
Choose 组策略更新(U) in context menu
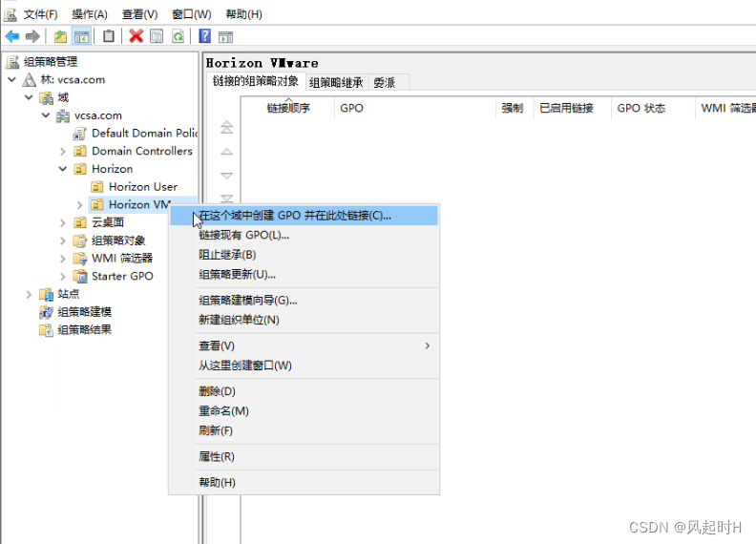point(304,275)
